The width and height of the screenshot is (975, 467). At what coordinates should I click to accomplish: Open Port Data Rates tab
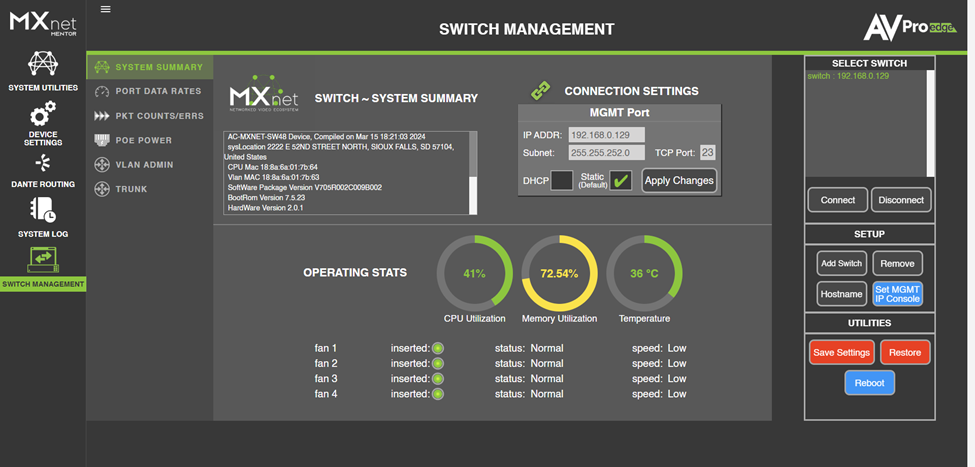click(150, 91)
